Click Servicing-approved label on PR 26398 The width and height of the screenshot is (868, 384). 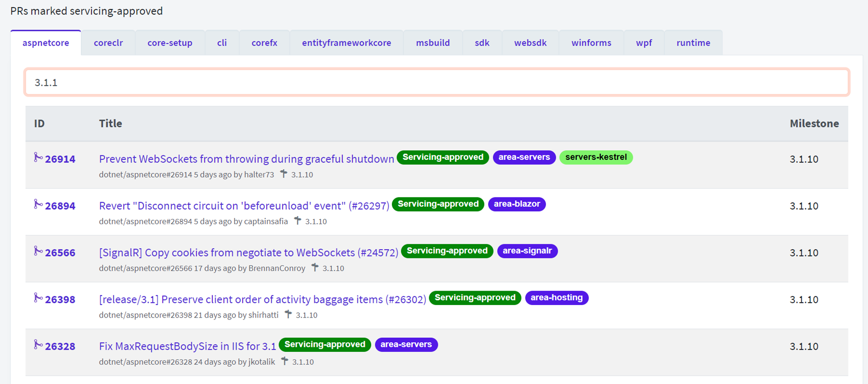(x=475, y=297)
